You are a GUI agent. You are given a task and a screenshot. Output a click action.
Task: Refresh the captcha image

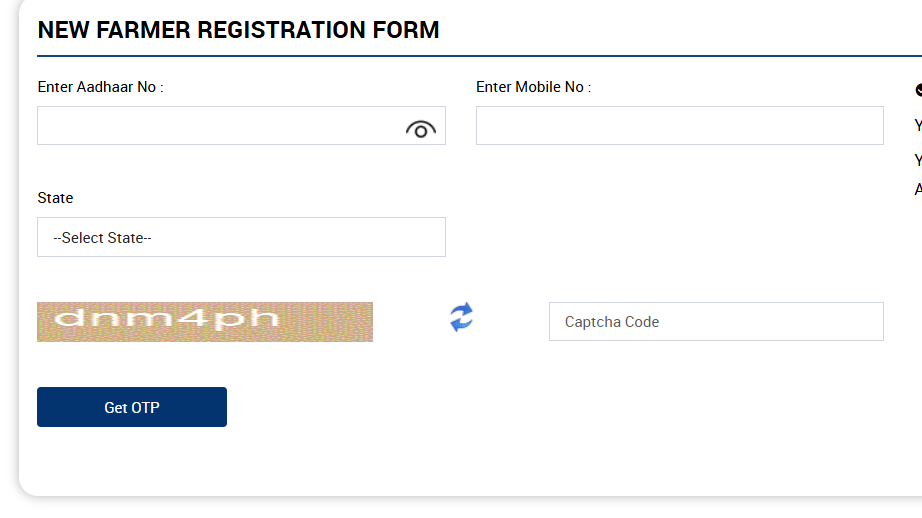461,318
